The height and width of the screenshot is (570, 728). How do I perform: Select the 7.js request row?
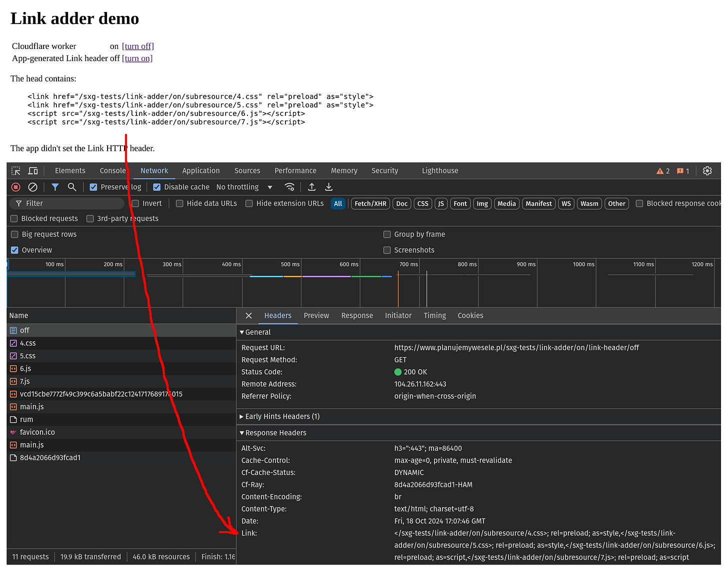click(x=121, y=381)
